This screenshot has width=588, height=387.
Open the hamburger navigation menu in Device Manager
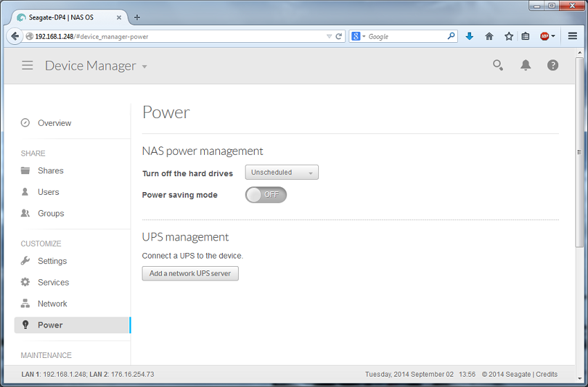pos(28,66)
